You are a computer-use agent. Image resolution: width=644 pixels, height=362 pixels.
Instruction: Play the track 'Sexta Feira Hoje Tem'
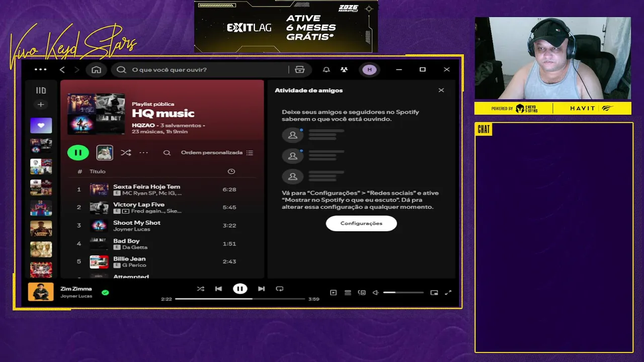162,190
